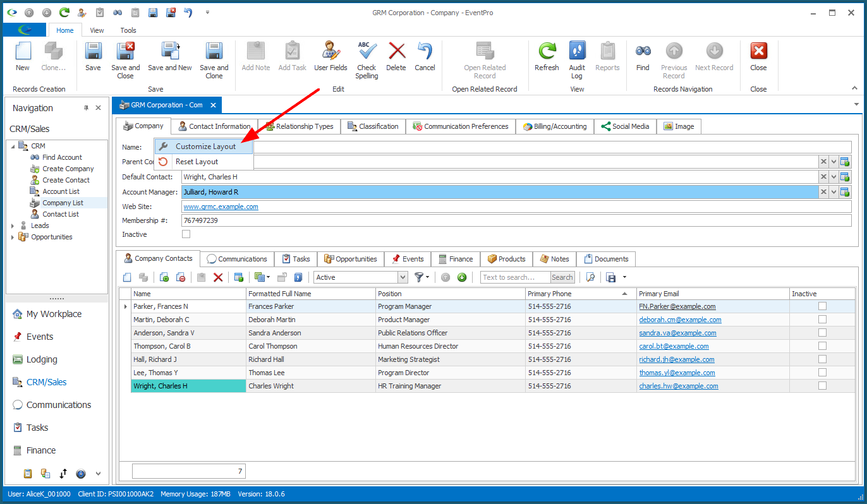Click the Text to search field
Image resolution: width=867 pixels, height=504 pixels.
[x=514, y=277]
